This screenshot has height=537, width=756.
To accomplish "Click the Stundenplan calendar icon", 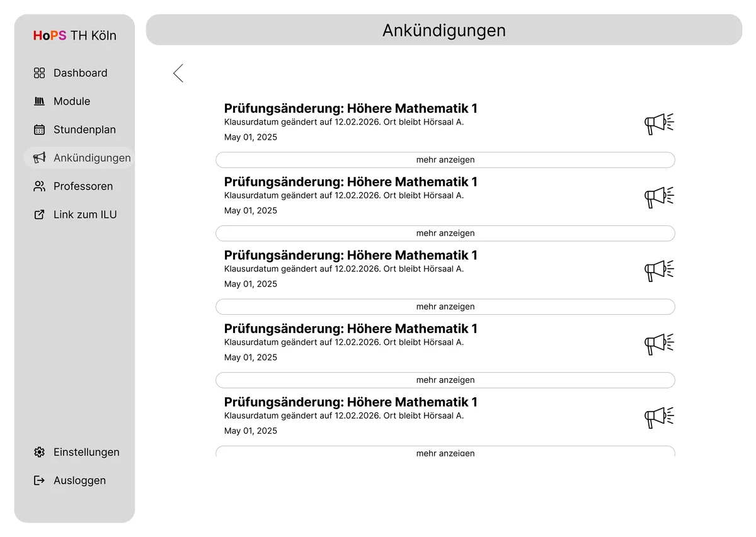I will pos(39,130).
